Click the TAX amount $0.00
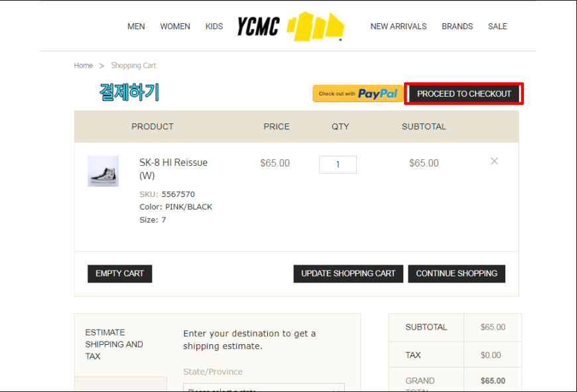 click(x=491, y=356)
